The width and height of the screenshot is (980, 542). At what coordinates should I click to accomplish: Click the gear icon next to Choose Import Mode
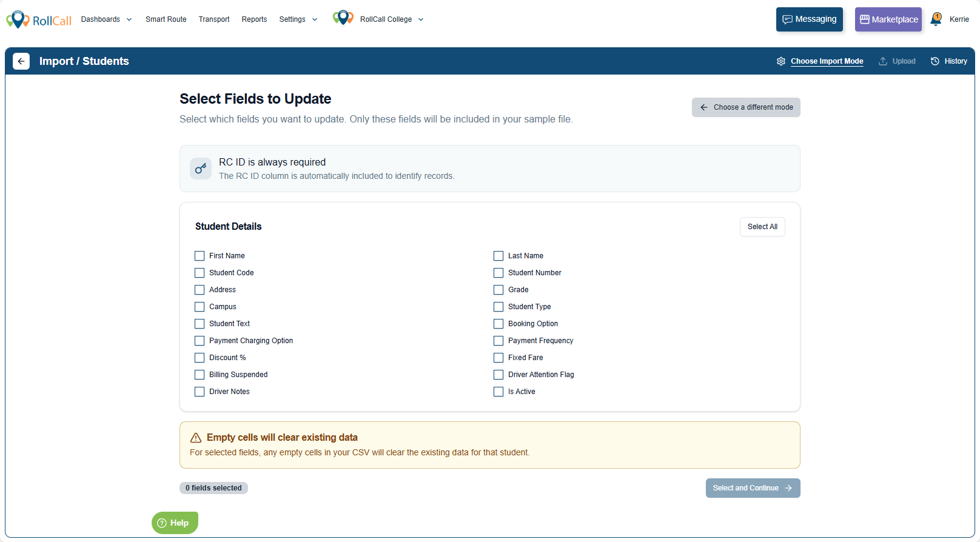click(781, 61)
